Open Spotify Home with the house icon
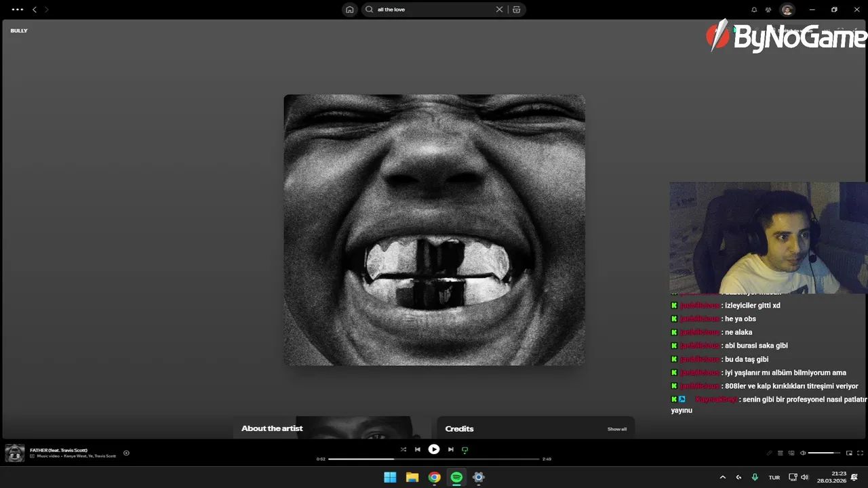This screenshot has height=488, width=868. coord(349,9)
